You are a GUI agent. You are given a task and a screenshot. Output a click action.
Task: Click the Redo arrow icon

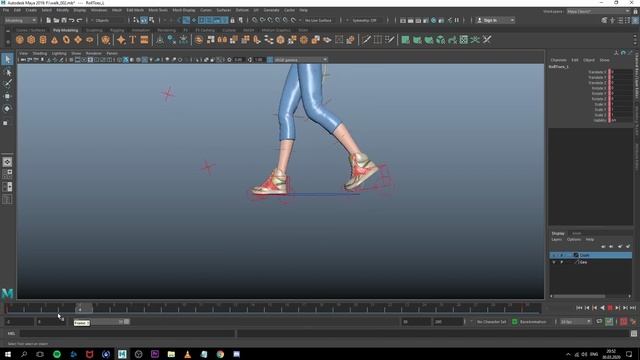click(x=80, y=20)
